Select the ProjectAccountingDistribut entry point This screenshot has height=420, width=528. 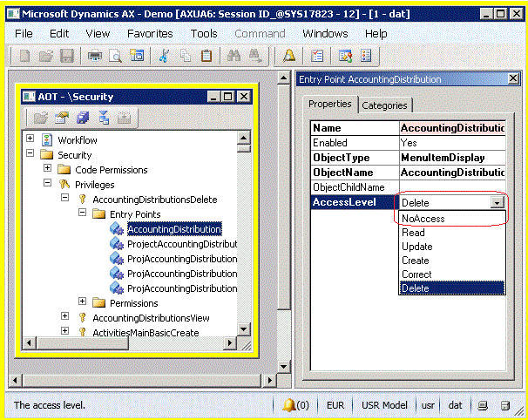click(x=182, y=244)
